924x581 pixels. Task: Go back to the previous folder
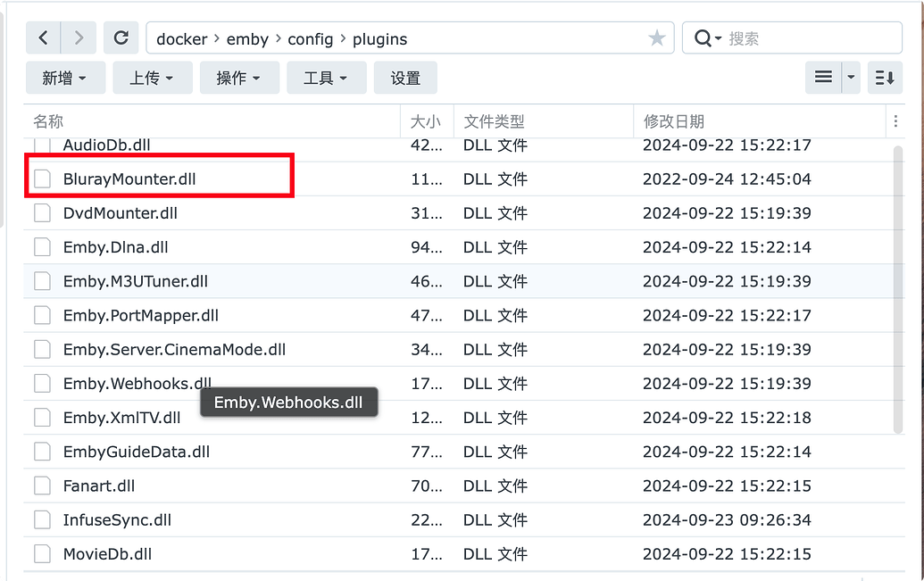[43, 38]
